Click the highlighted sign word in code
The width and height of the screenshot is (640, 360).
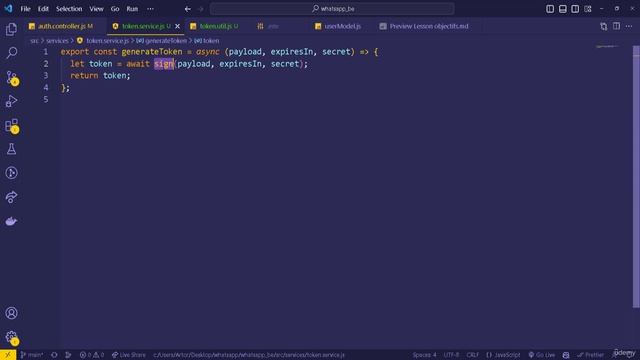(x=164, y=64)
